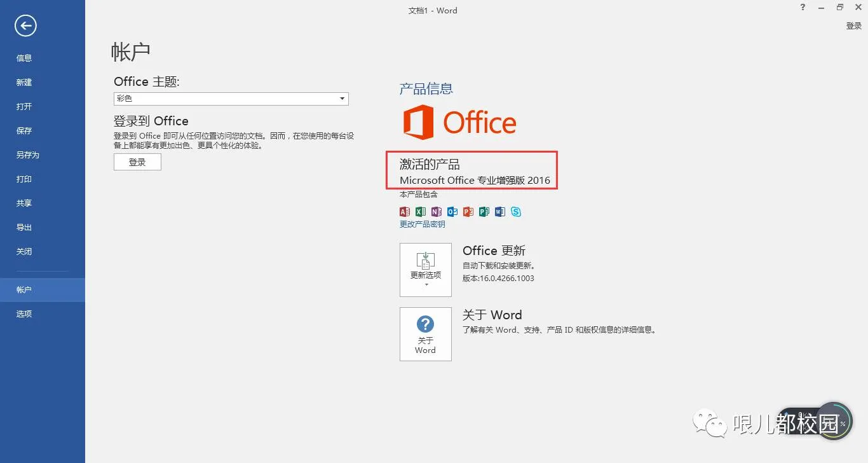Click the 登录到 Office heading
868x463 pixels.
click(x=151, y=121)
